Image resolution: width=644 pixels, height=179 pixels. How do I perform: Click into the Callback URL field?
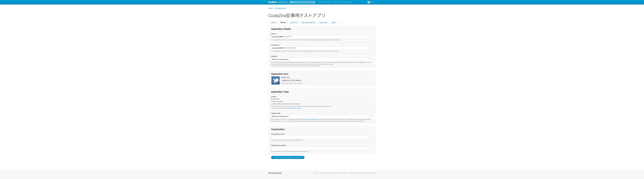tap(320, 116)
